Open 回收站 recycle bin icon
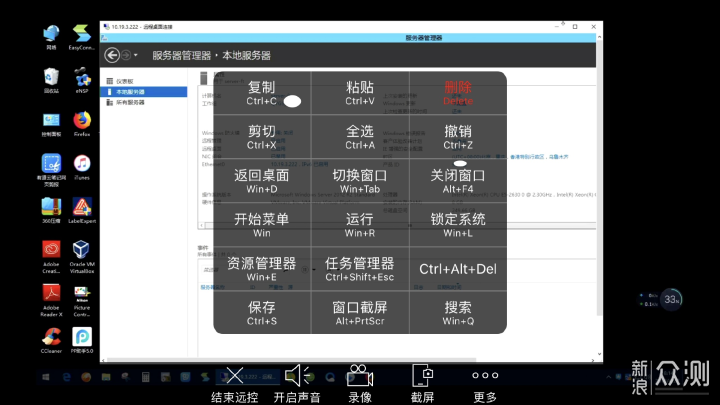 pos(51,80)
